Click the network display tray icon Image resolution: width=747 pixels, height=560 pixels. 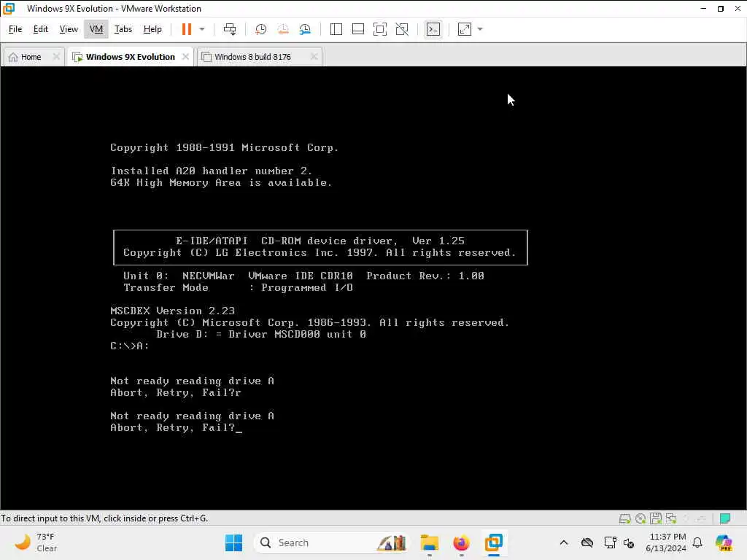click(x=610, y=542)
